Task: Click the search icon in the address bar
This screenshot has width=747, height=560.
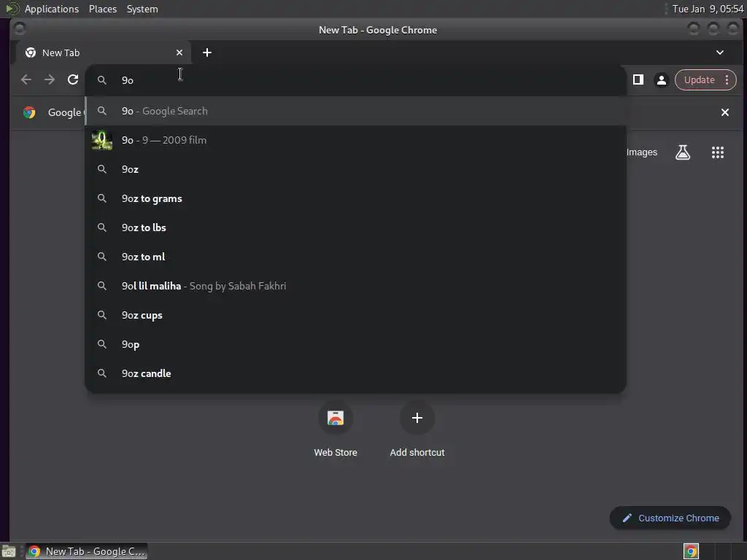Action: (102, 80)
